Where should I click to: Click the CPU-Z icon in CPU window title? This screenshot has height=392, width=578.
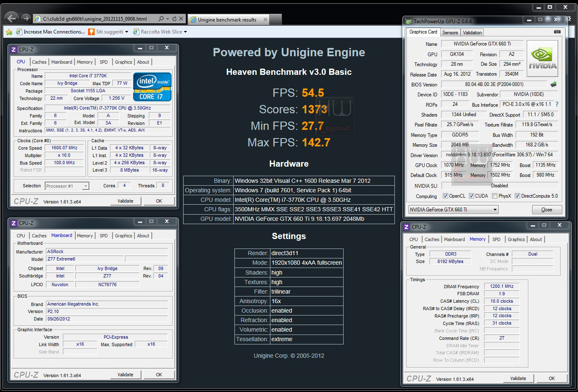tap(14, 50)
